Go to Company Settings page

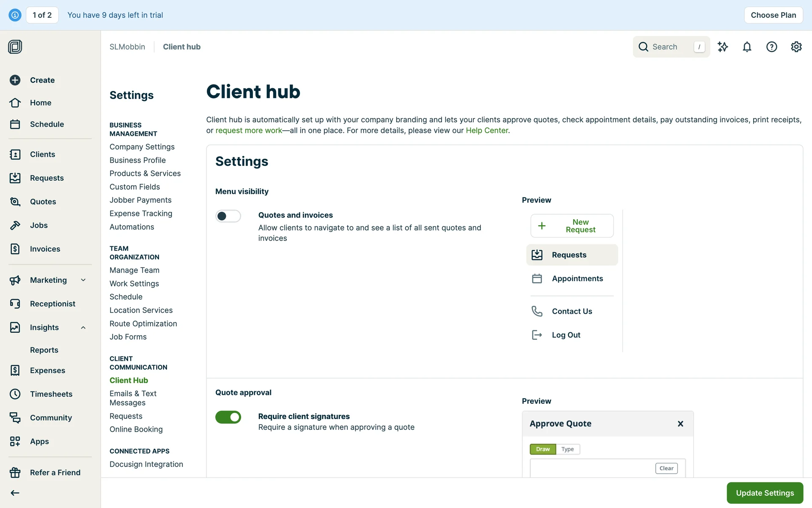click(142, 147)
